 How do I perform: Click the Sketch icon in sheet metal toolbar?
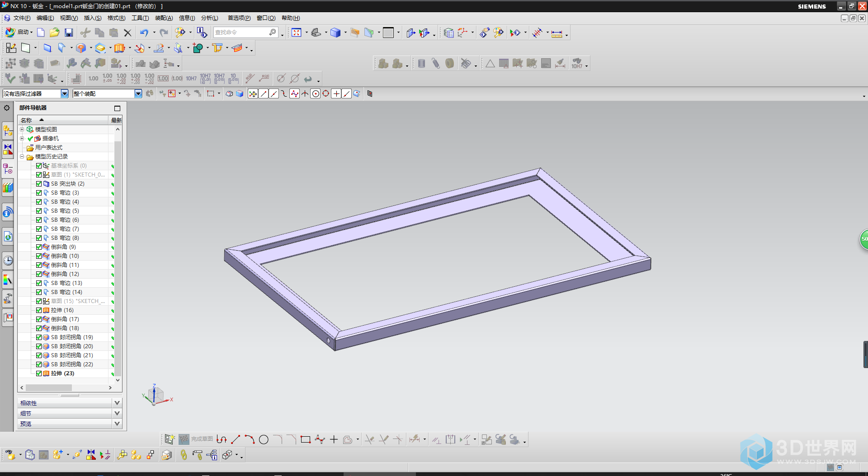[x=11, y=48]
